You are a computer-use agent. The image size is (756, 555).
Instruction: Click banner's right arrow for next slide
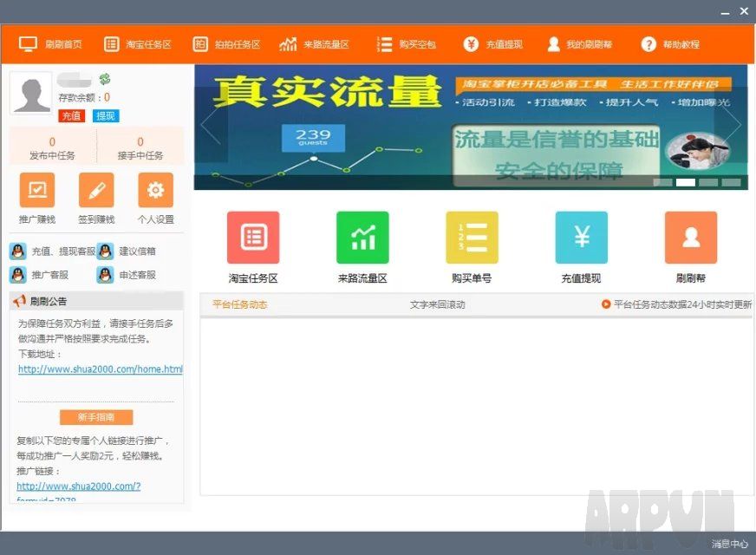733,126
